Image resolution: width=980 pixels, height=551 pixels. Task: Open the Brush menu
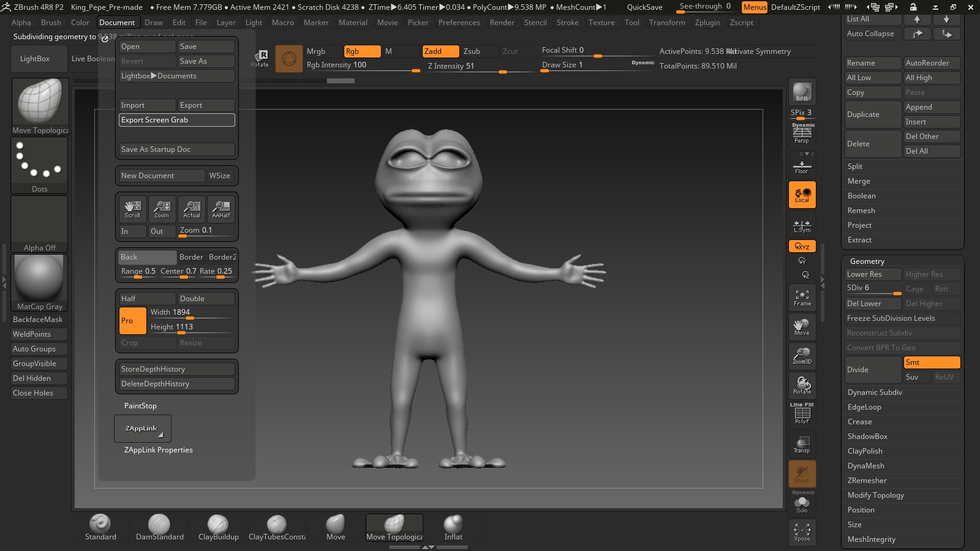[x=51, y=23]
